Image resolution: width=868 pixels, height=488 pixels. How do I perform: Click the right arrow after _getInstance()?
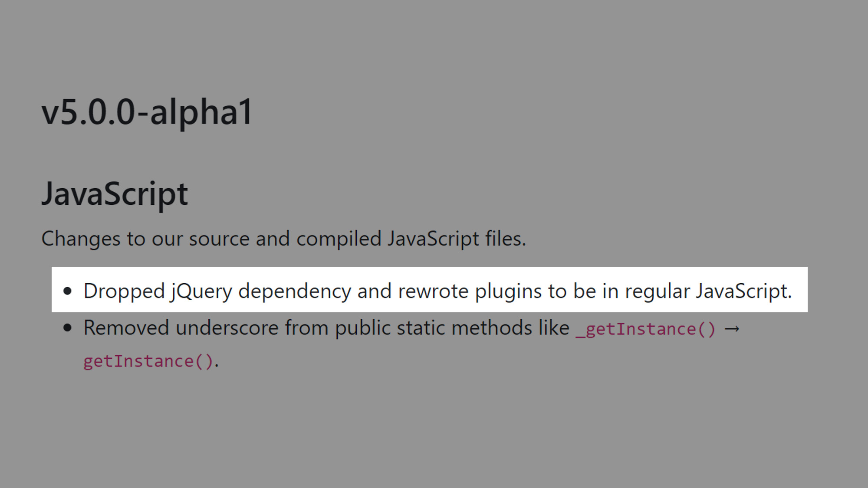tap(732, 329)
